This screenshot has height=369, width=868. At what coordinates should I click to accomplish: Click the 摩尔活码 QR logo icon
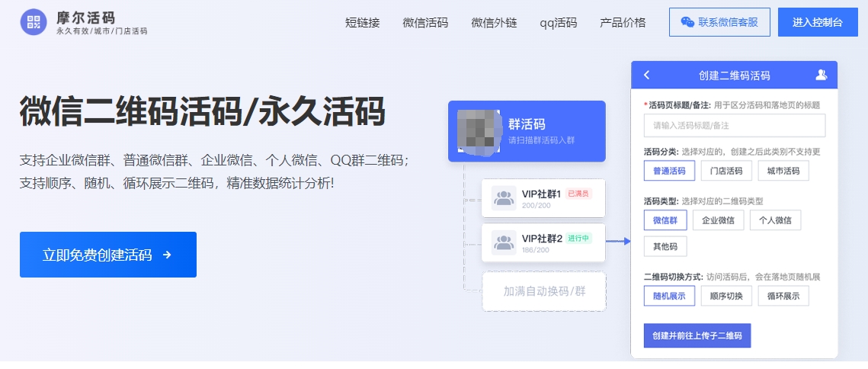(33, 23)
